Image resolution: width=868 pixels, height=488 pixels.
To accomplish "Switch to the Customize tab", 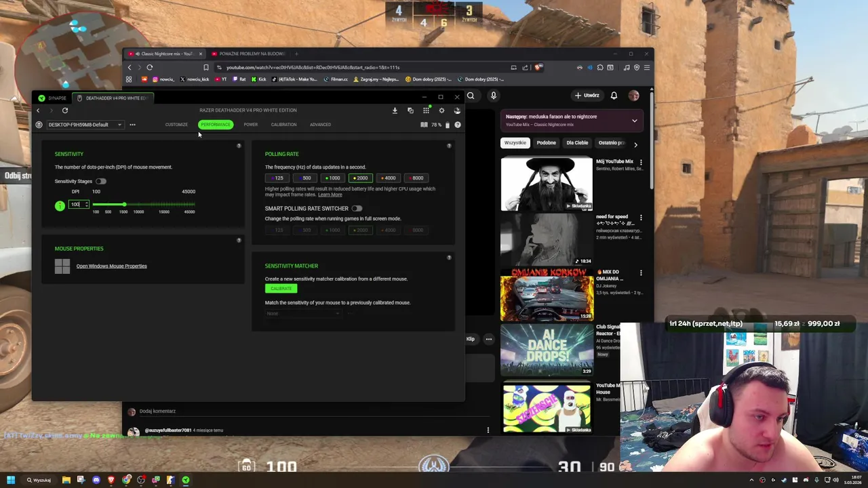I will click(x=176, y=125).
